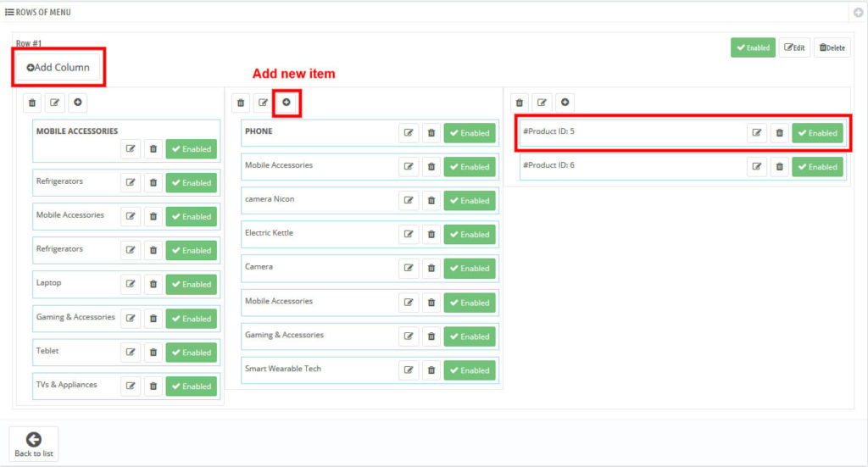868x467 pixels.
Task: Toggle Enabled on Camera item
Action: 470,269
